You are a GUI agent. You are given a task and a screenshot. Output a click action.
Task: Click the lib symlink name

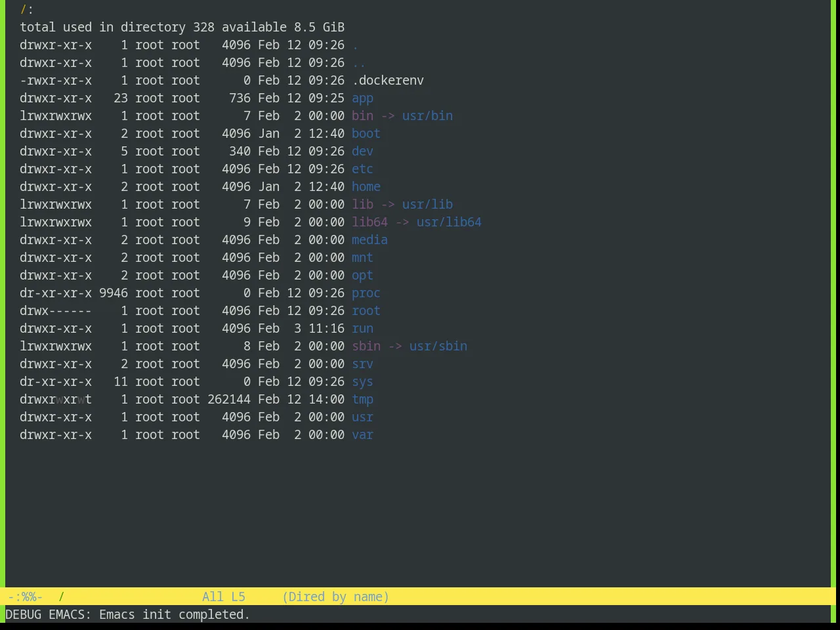pos(362,205)
